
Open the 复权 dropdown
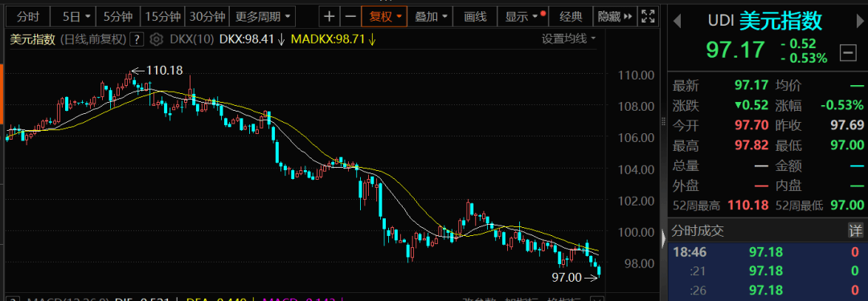[385, 17]
